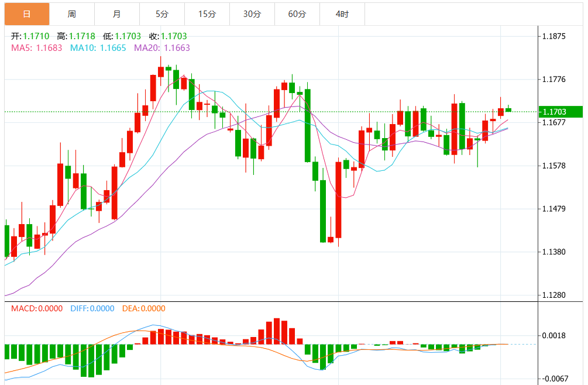Switch to the 4时 four-hour tab
Screen dimensions: 588x385
coord(342,14)
